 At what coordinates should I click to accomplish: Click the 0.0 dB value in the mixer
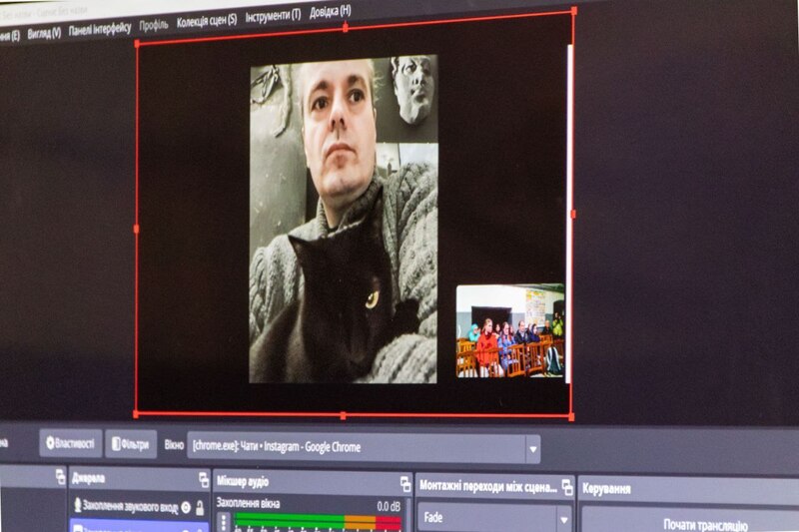point(389,506)
